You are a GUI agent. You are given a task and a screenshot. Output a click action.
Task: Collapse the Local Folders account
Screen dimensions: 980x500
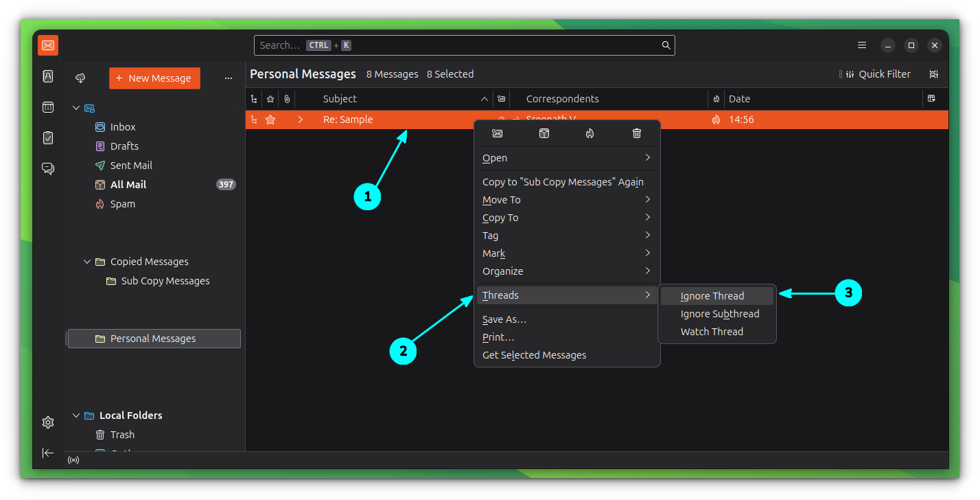click(76, 416)
